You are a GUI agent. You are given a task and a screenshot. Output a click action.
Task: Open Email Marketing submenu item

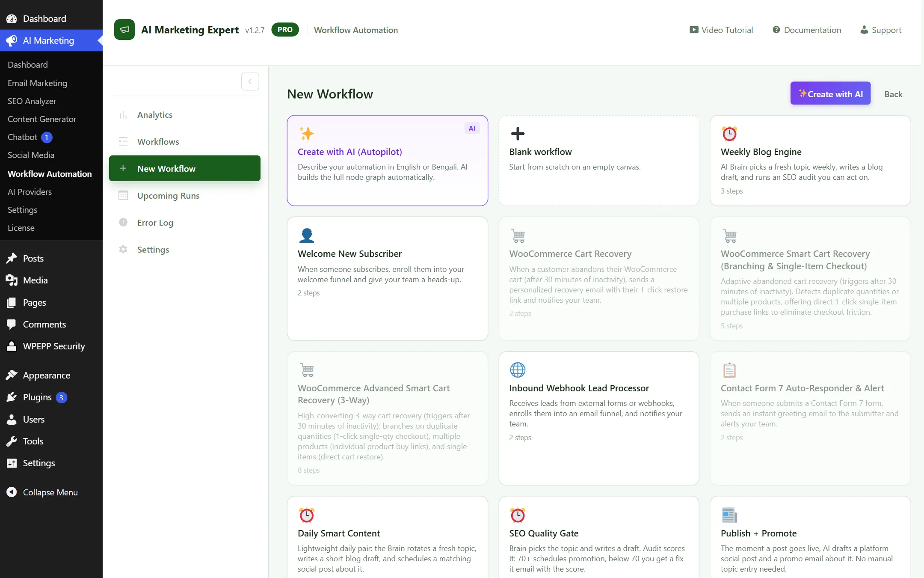(37, 83)
